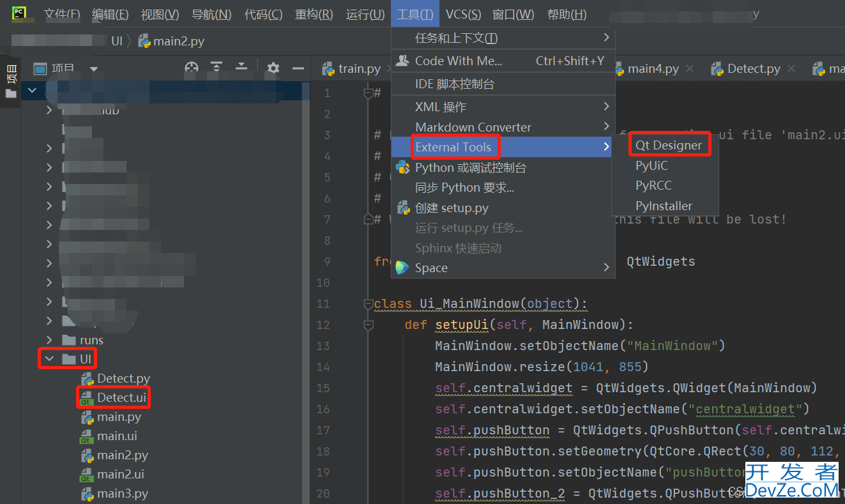Viewport: 845px width, 504px height.
Task: Run PyInstaller from External Tools submenu
Action: point(666,206)
